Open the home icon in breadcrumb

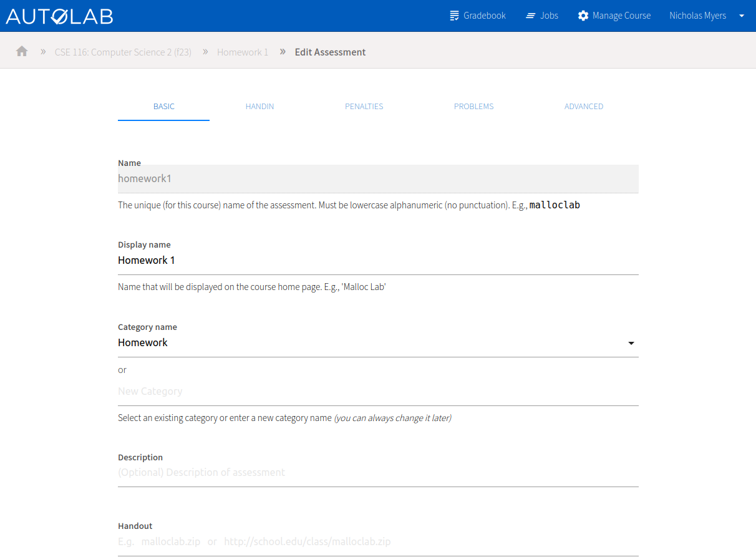[x=22, y=51]
